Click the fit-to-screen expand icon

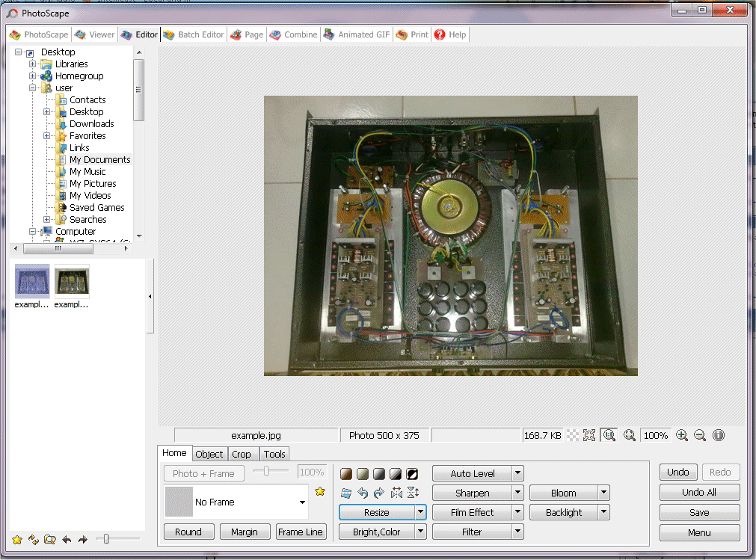coord(589,435)
